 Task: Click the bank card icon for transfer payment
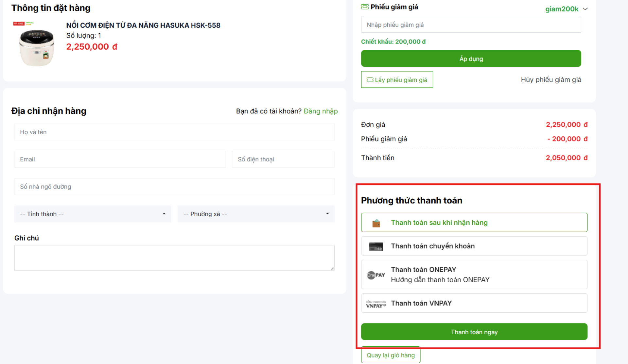click(x=376, y=247)
